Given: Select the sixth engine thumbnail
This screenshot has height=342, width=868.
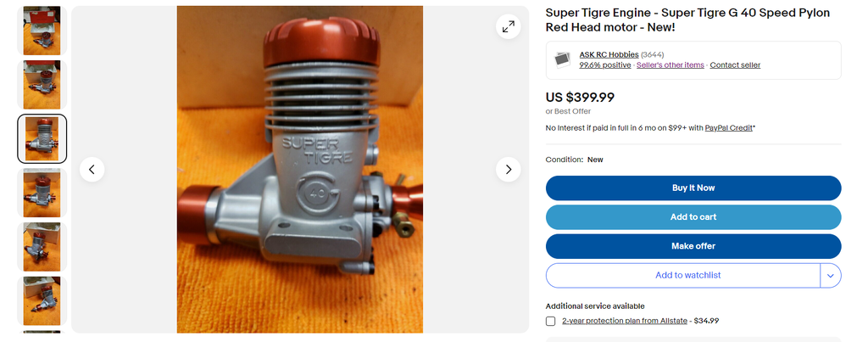Looking at the screenshot, I should coord(42,301).
